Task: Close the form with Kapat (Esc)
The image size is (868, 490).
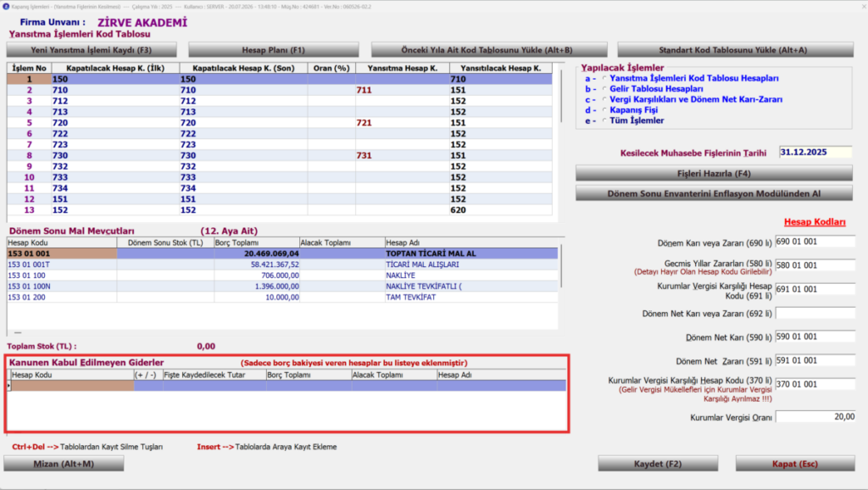Action: pos(795,464)
